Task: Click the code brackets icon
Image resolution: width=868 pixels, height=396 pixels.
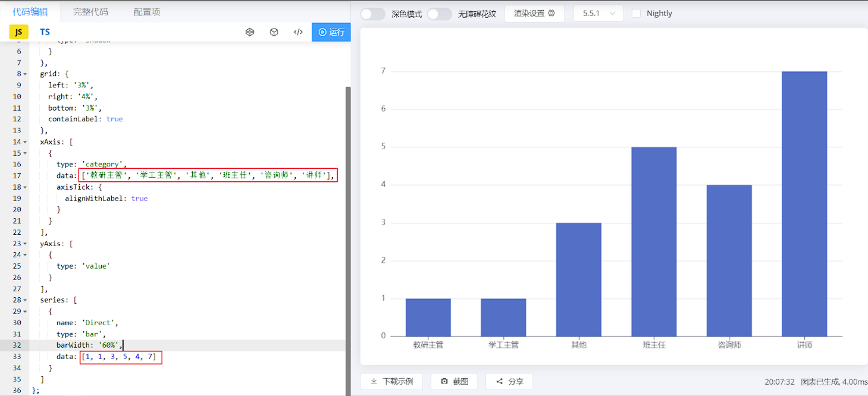Action: coord(298,32)
